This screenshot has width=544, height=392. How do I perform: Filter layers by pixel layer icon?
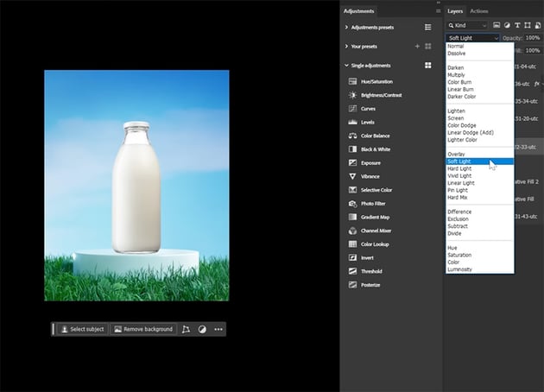(497, 25)
